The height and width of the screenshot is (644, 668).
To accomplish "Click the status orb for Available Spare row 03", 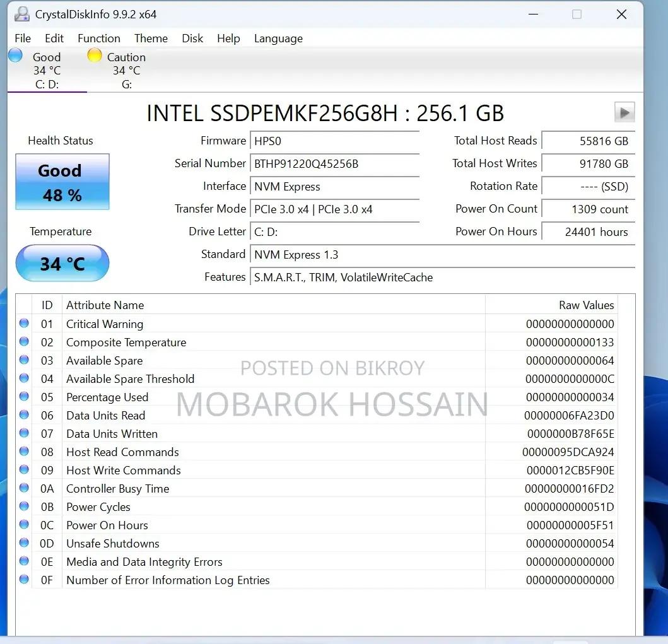I will [24, 360].
